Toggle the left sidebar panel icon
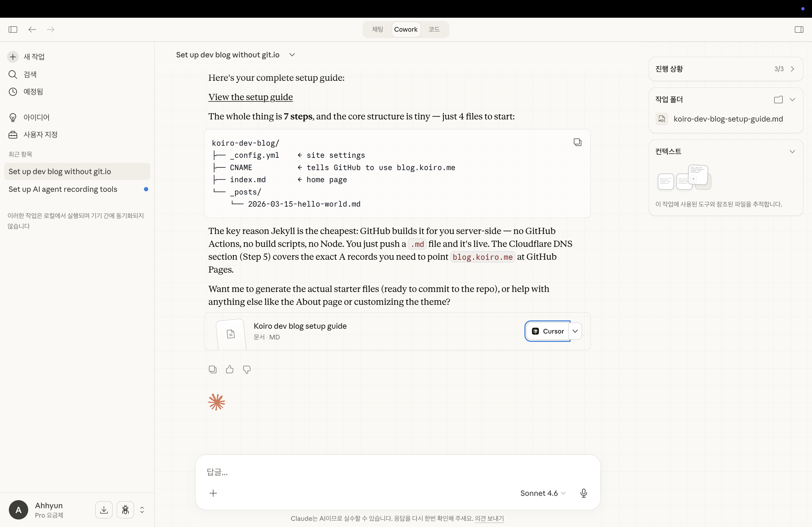 click(13, 29)
